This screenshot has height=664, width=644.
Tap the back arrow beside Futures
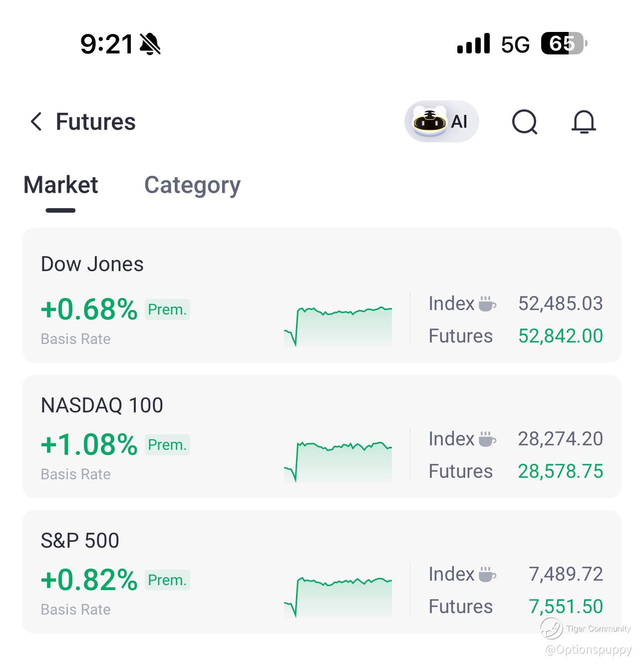click(x=36, y=121)
